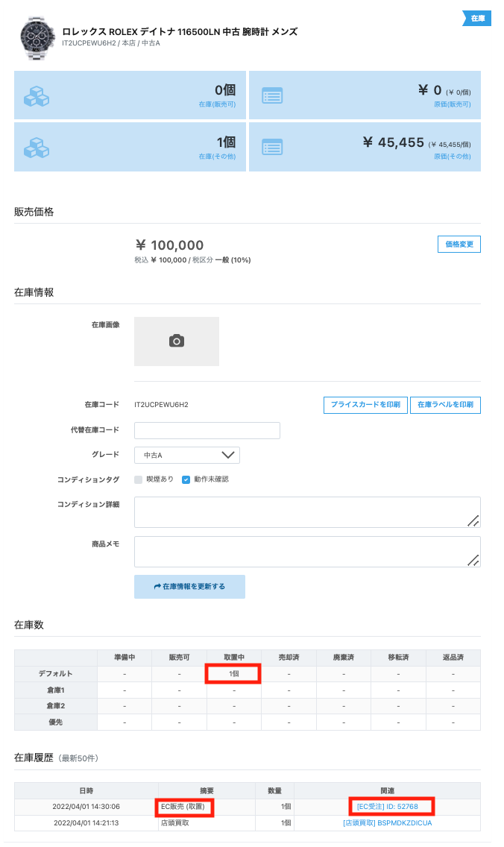Click the ¥ 45,455 cost value
The width and height of the screenshot is (504, 847).
pos(393,142)
